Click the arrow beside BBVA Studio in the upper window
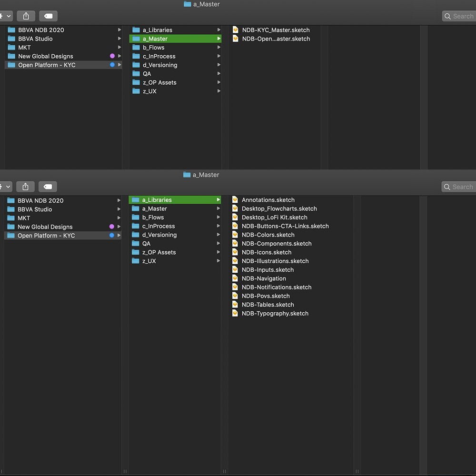Viewport: 476px width, 476px height. pyautogui.click(x=119, y=39)
